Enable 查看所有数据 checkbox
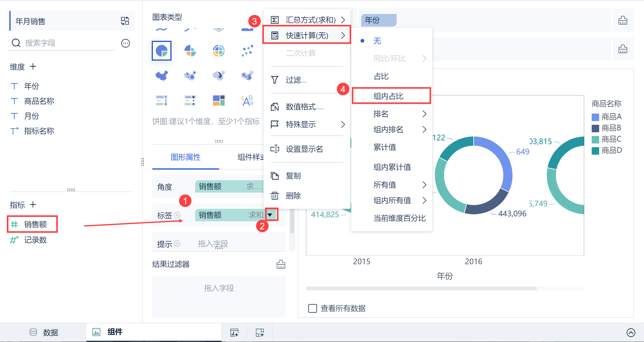644x342 pixels. click(x=312, y=308)
